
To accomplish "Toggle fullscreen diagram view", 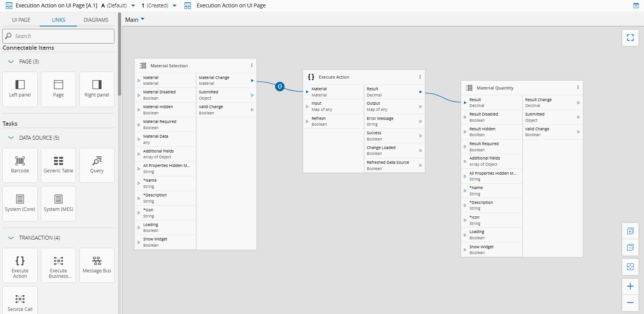I will (x=630, y=38).
